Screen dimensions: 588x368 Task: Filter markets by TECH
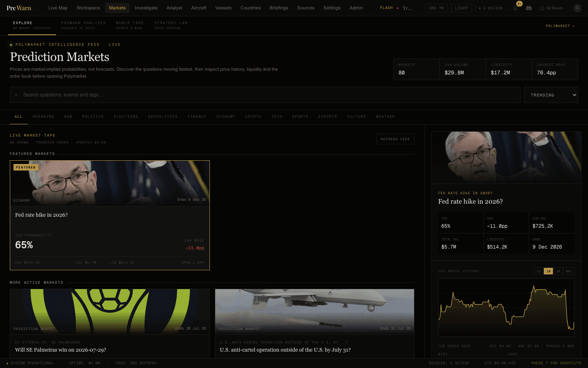[277, 117]
